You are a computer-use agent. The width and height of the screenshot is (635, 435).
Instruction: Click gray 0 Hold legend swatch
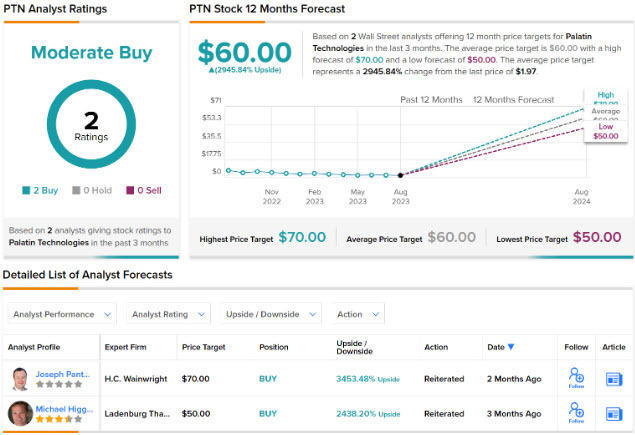(x=76, y=190)
